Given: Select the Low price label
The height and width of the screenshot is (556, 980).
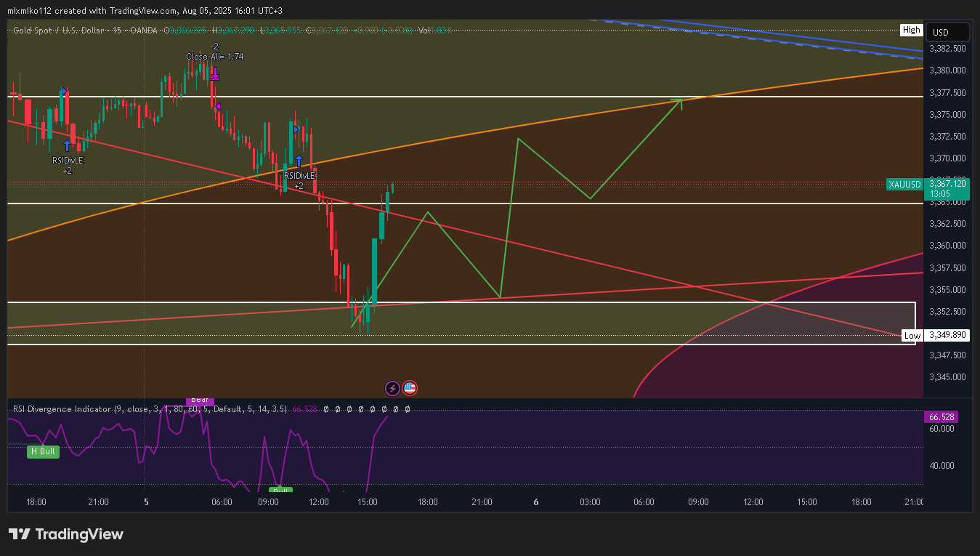Looking at the screenshot, I should point(912,335).
